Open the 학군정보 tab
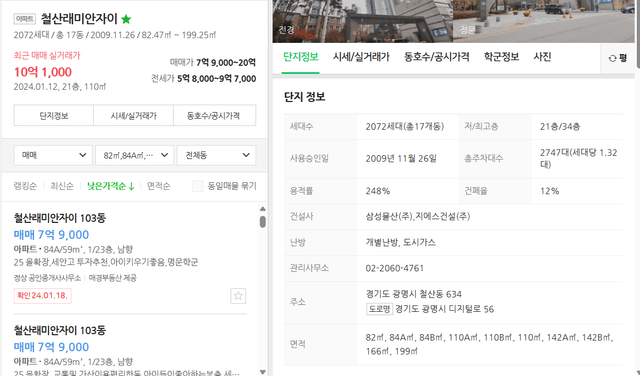Image resolution: width=640 pixels, height=376 pixels. (501, 57)
